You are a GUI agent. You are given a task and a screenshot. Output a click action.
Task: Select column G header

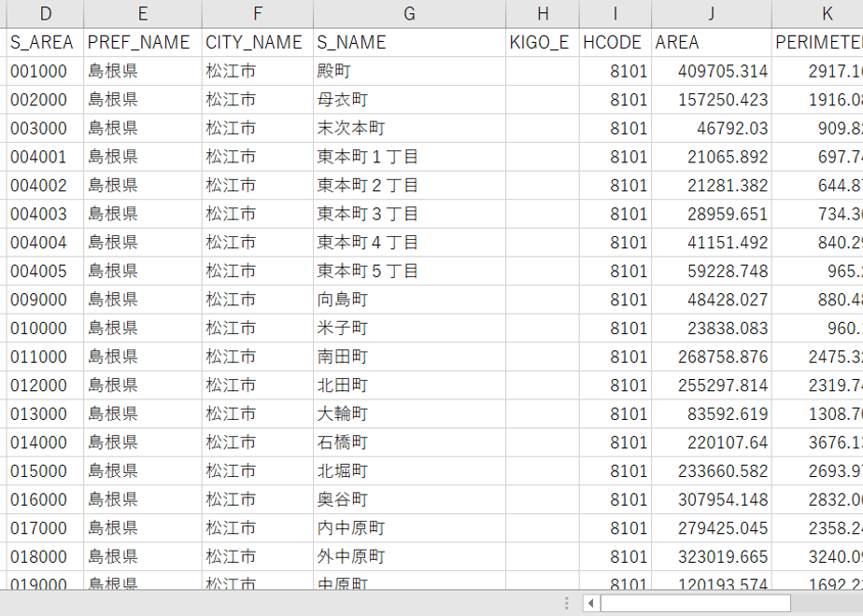pyautogui.click(x=409, y=14)
